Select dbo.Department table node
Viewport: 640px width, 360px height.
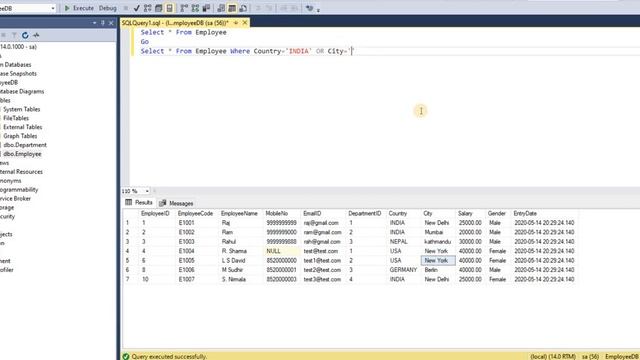(x=25, y=145)
